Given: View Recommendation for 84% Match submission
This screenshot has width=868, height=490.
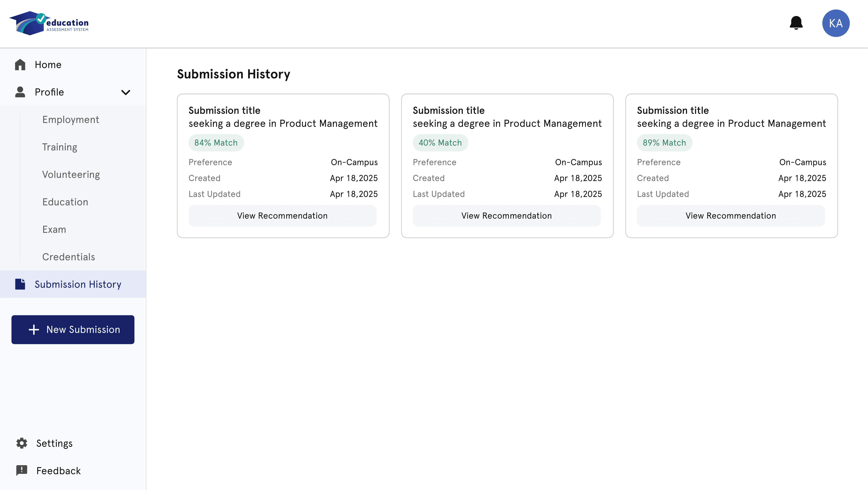Looking at the screenshot, I should click(282, 216).
